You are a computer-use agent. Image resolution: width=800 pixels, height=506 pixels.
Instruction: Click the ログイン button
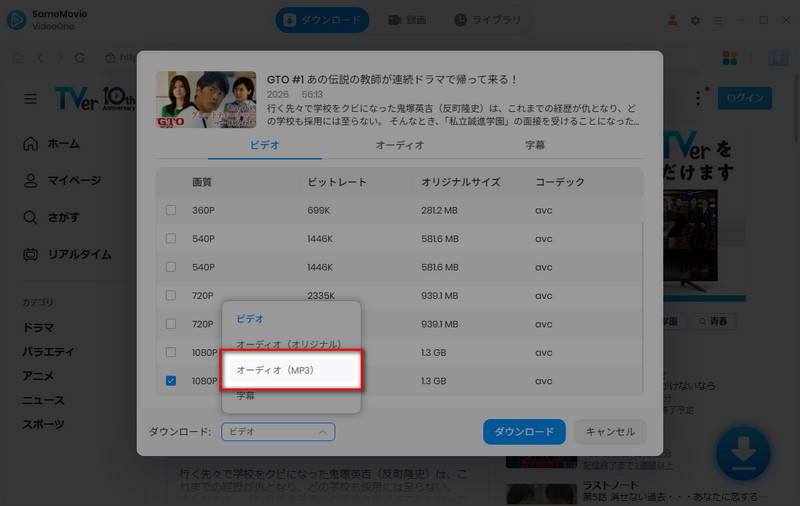click(745, 98)
